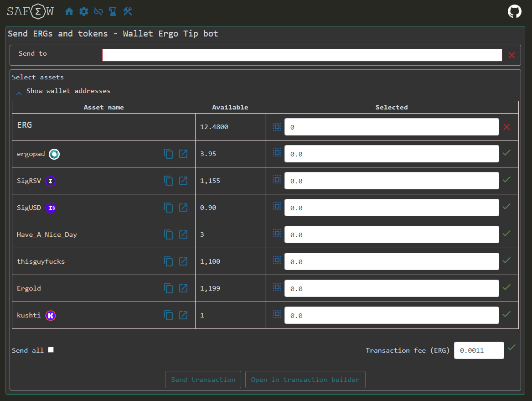Viewport: 532px width, 401px height.
Task: Open SigUSD token in explorer
Action: 183,208
